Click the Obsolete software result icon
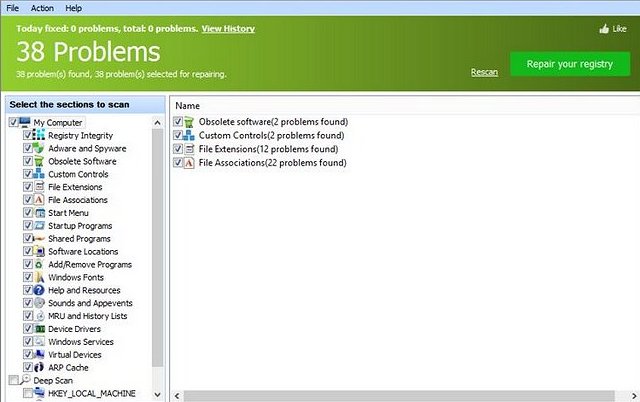640x402 pixels. click(x=190, y=122)
